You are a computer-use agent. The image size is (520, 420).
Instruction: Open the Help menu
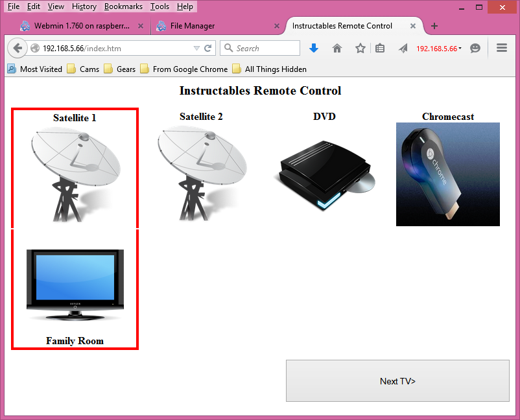[185, 6]
